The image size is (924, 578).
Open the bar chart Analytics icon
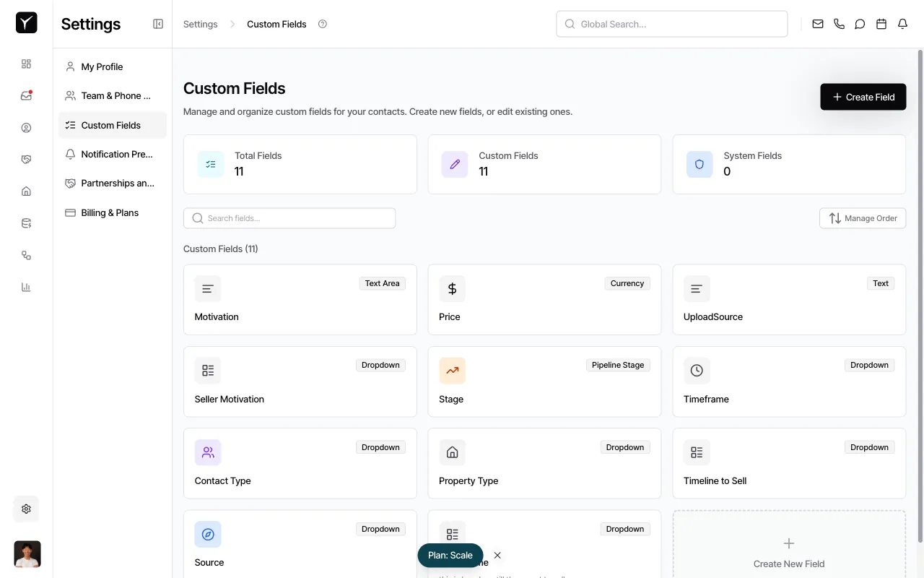(26, 287)
